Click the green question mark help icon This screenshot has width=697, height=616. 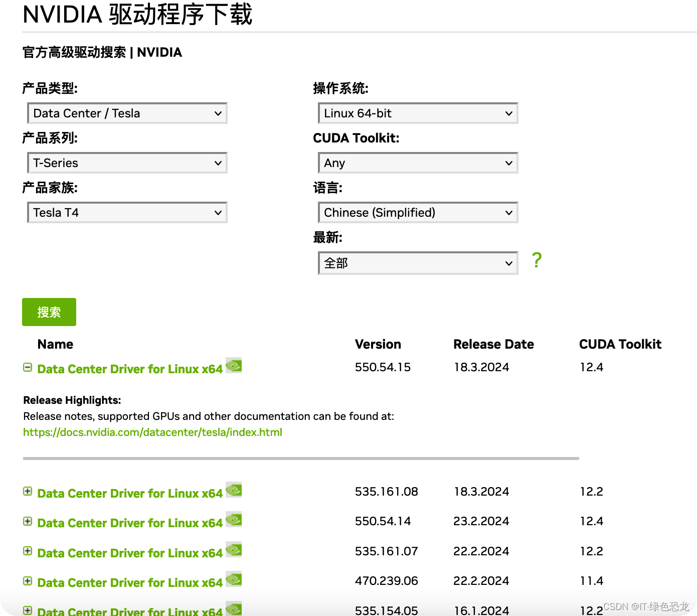pyautogui.click(x=537, y=260)
